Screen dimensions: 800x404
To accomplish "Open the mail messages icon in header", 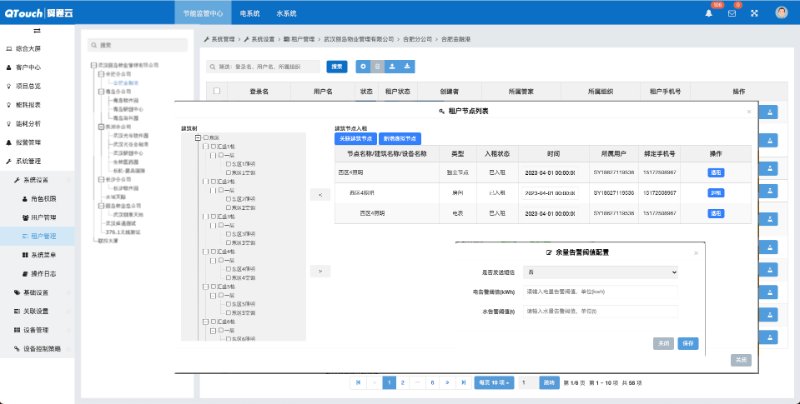I will coord(734,13).
